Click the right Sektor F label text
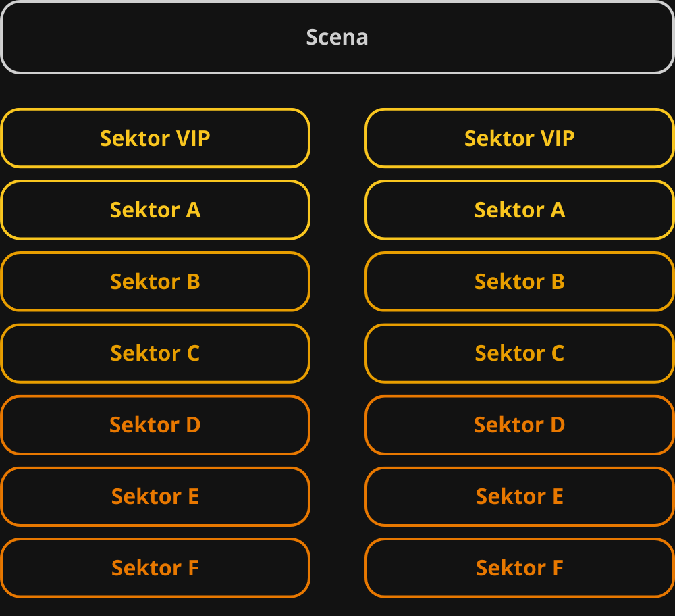The image size is (675, 616). tap(520, 568)
